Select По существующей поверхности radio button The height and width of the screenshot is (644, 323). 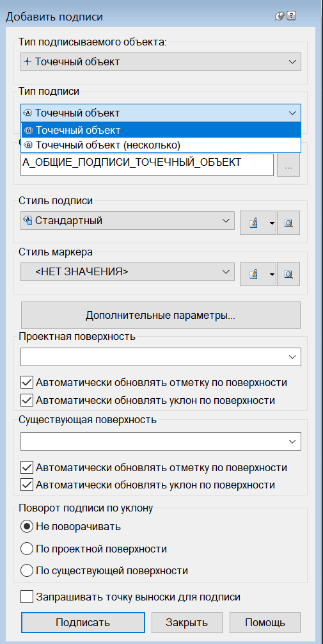27,570
